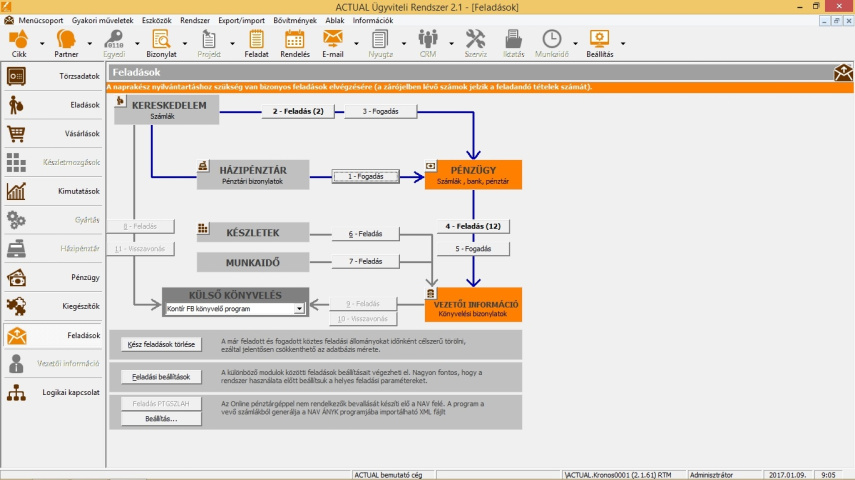This screenshot has height=480, width=855.
Task: Select Kimutatások in the left sidebar
Action: pos(54,191)
